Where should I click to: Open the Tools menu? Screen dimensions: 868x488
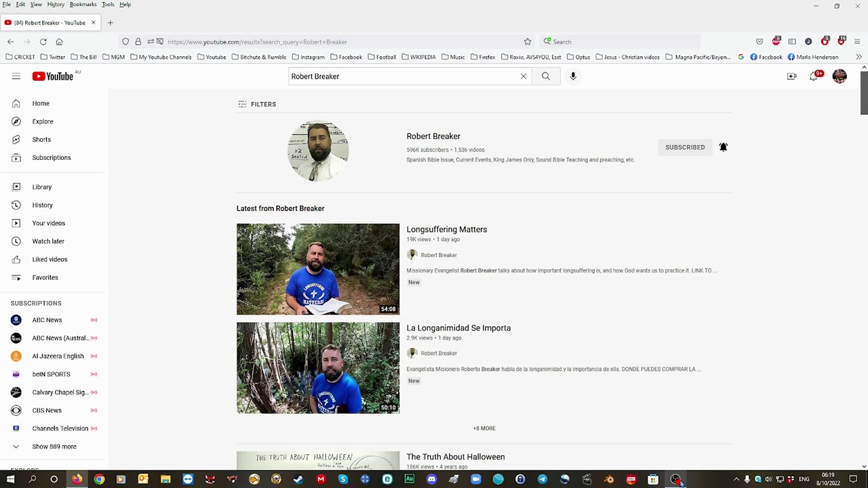point(108,4)
